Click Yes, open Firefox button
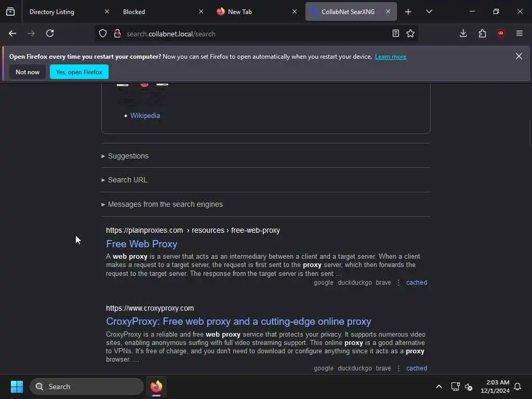Viewport: 532px width, 399px height. pyautogui.click(x=79, y=72)
